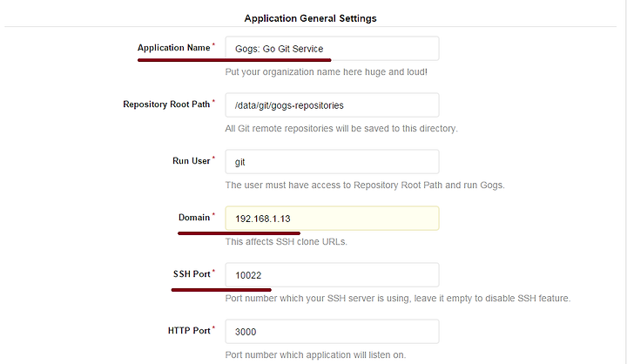Click the HTTP Port input field
The height and width of the screenshot is (364, 627).
pos(332,332)
